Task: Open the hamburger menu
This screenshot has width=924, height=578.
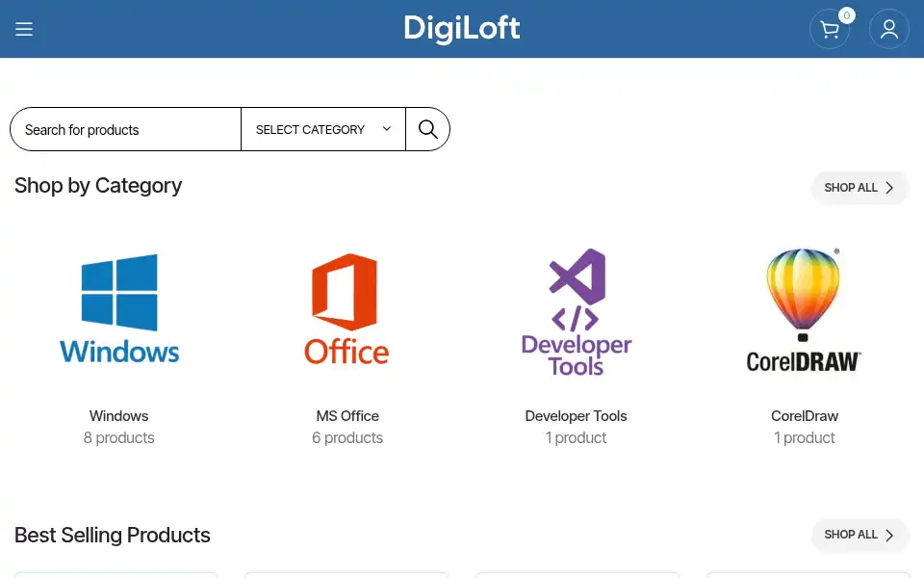Action: [24, 29]
